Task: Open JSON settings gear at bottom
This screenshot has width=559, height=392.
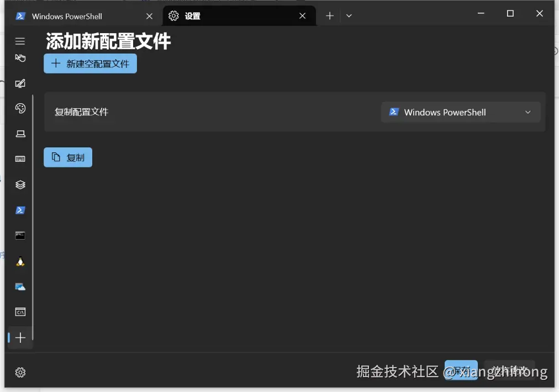Action: [20, 372]
